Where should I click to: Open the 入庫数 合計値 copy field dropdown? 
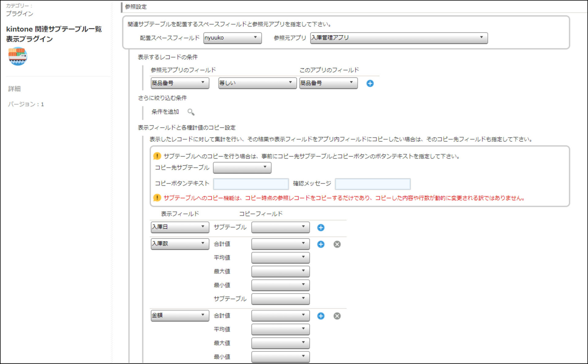(x=280, y=244)
